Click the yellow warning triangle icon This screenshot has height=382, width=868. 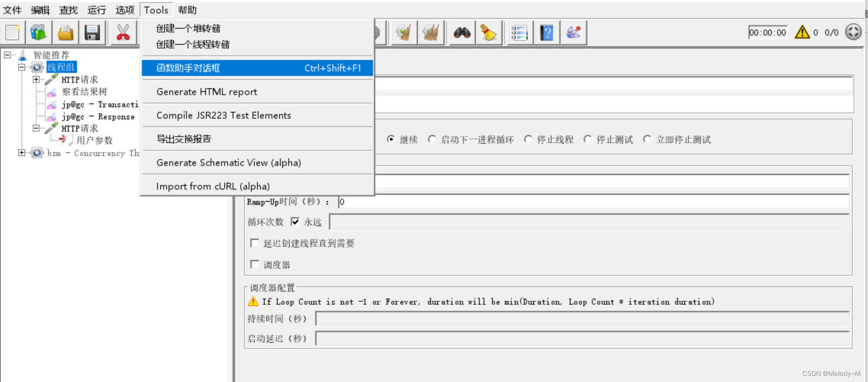point(802,33)
